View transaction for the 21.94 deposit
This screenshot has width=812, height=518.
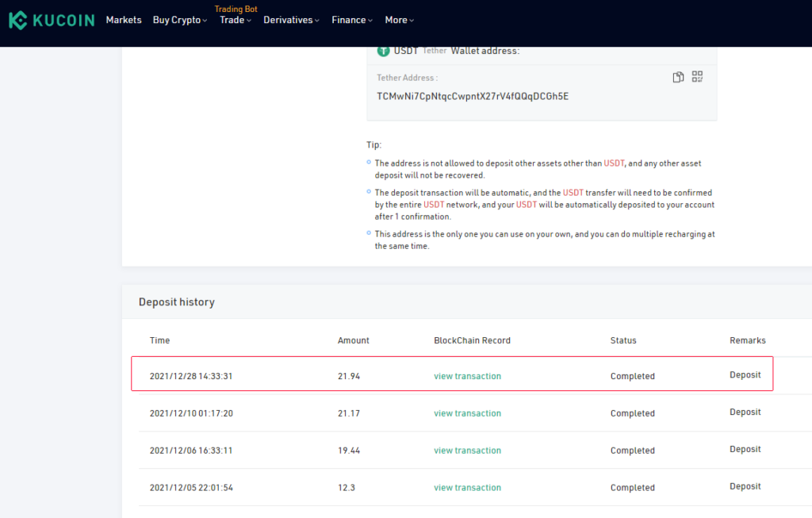click(467, 376)
